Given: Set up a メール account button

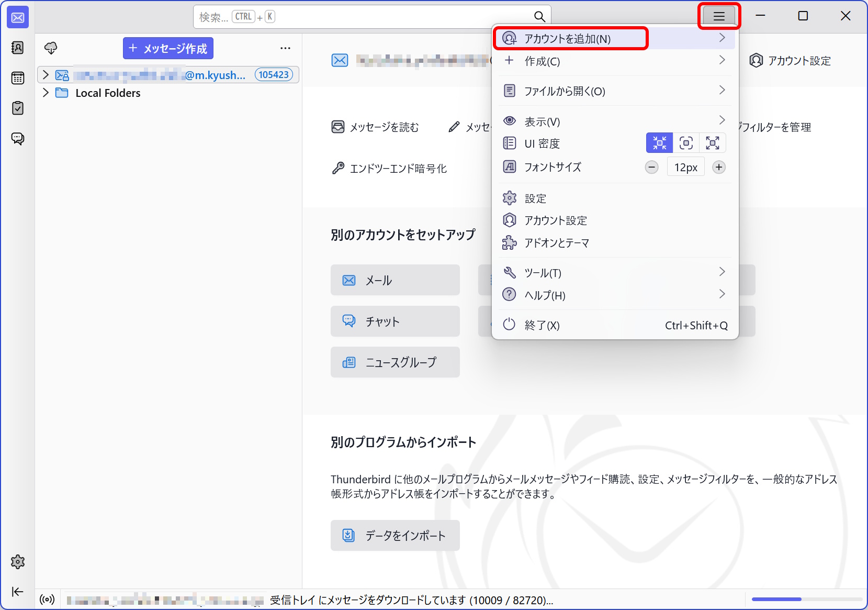Looking at the screenshot, I should (395, 280).
